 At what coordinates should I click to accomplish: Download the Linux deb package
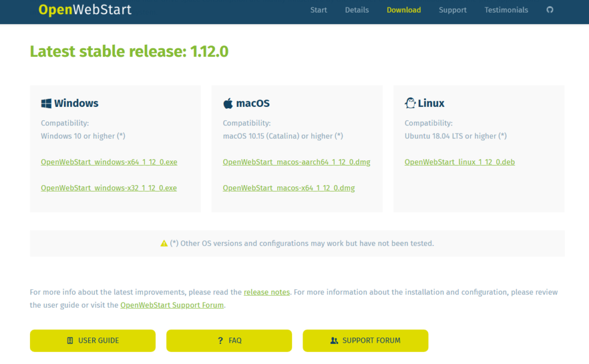click(x=460, y=162)
